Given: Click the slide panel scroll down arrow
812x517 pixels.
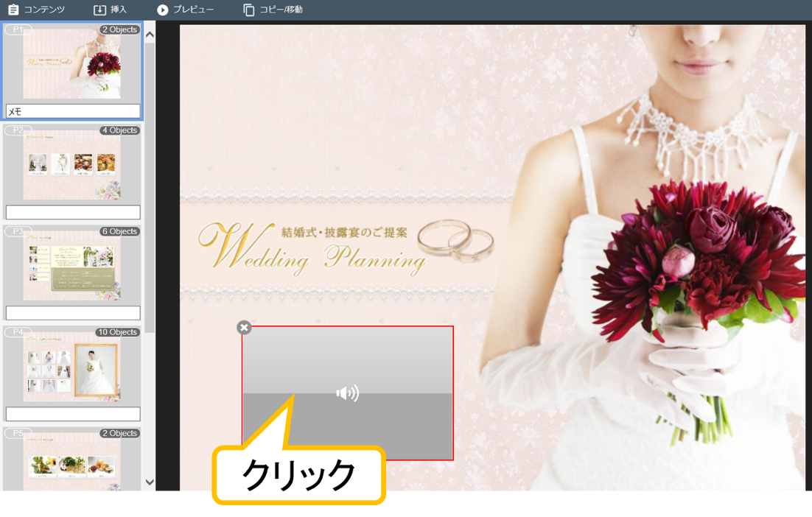Looking at the screenshot, I should (150, 482).
